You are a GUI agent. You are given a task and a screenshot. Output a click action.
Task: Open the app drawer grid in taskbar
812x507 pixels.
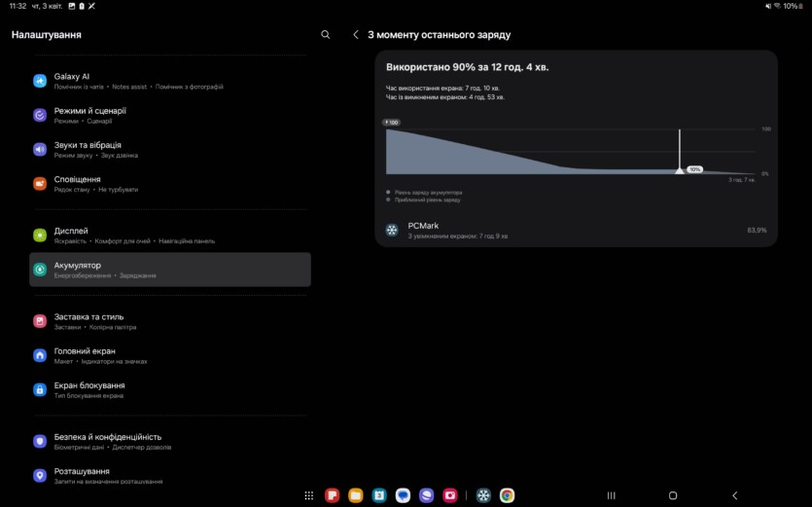pos(308,495)
